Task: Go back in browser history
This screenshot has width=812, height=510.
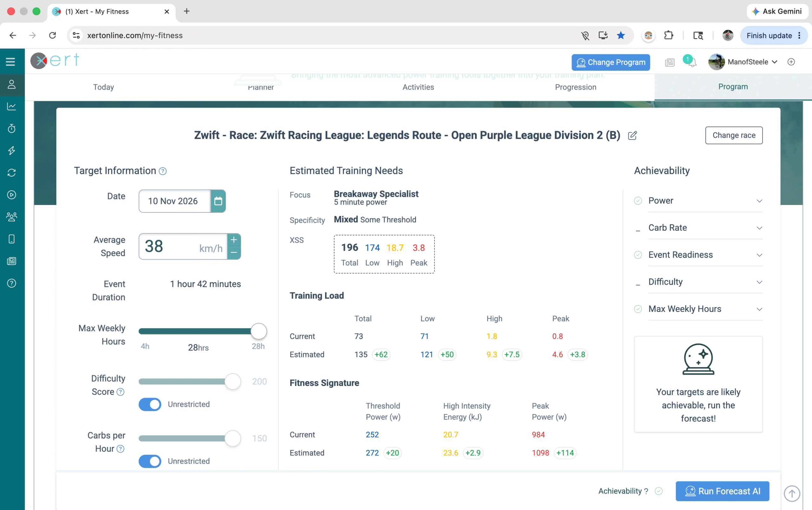Action: (x=13, y=36)
